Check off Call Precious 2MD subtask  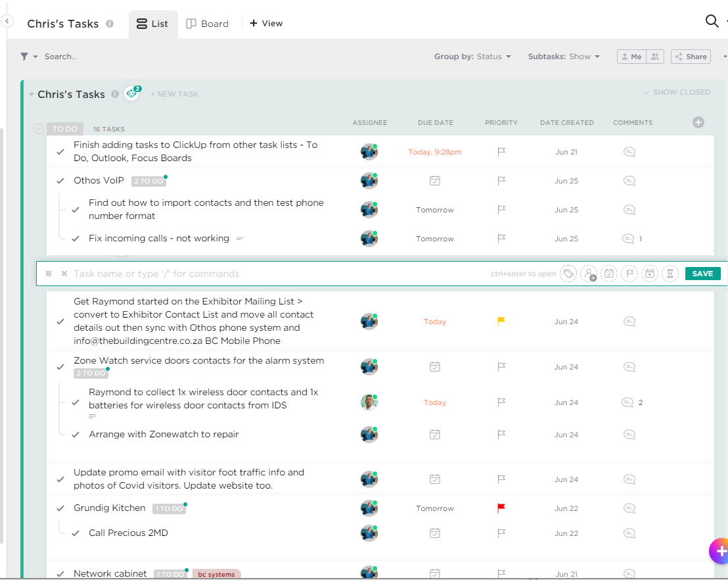(x=76, y=533)
